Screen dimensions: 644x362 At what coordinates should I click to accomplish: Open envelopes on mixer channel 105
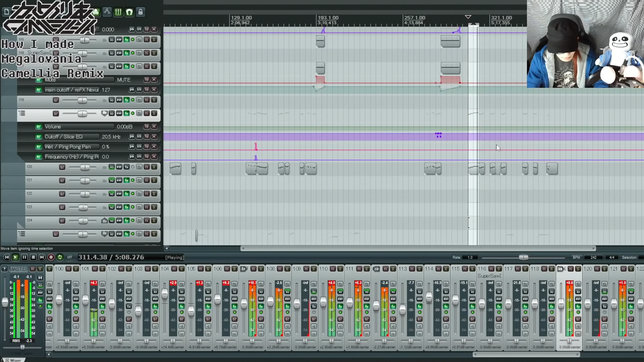[208, 299]
